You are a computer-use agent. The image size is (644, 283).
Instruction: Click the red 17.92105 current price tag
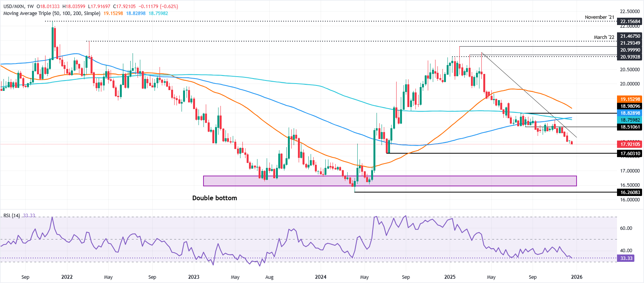pos(630,144)
